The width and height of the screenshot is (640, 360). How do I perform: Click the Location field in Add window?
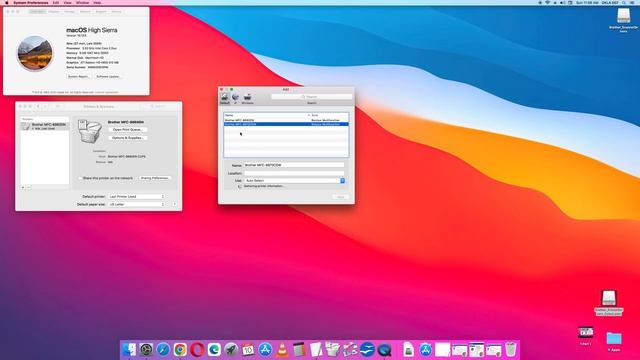coord(294,173)
